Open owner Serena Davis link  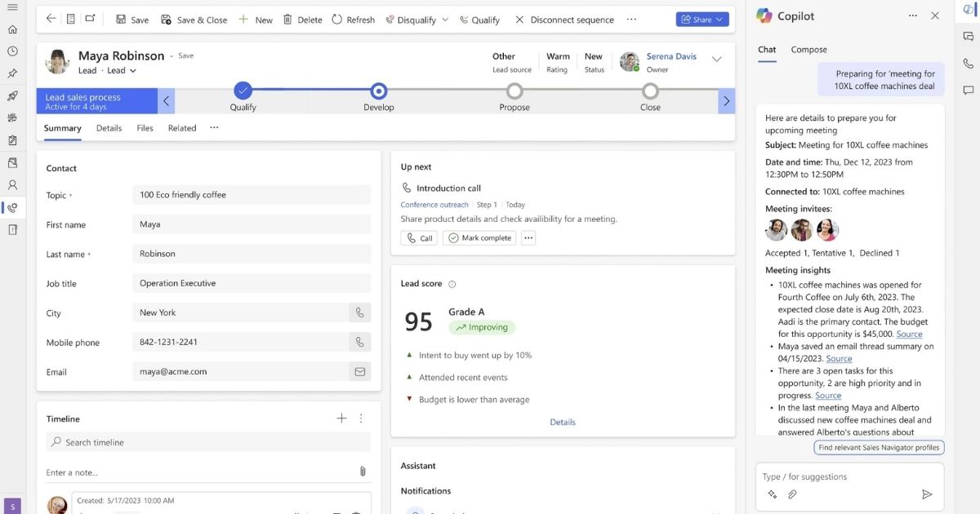(671, 56)
